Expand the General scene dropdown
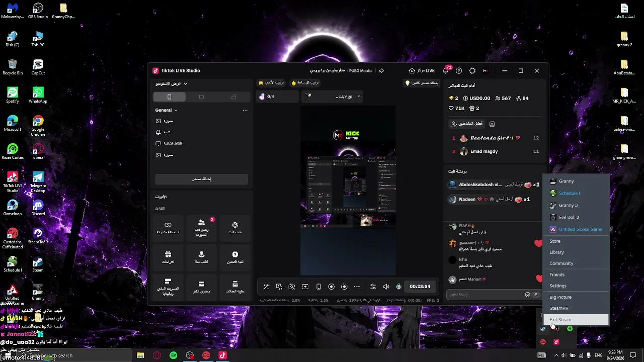 click(166, 110)
